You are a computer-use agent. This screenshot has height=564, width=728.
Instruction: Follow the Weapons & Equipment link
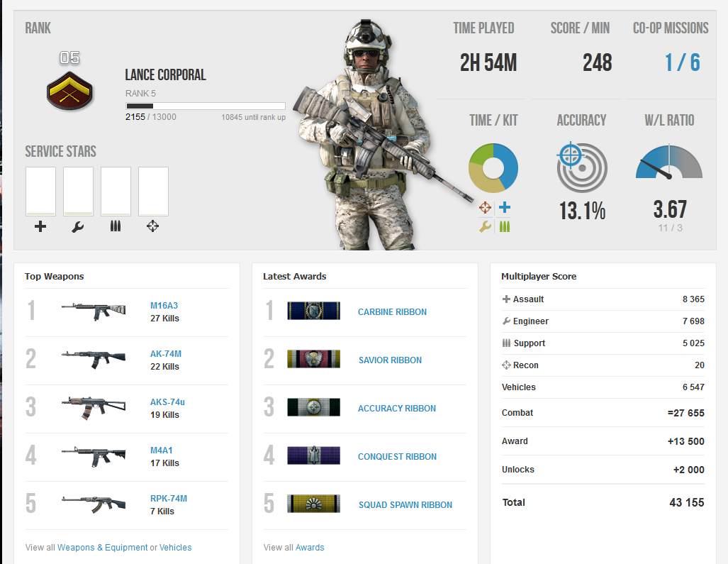tap(103, 548)
